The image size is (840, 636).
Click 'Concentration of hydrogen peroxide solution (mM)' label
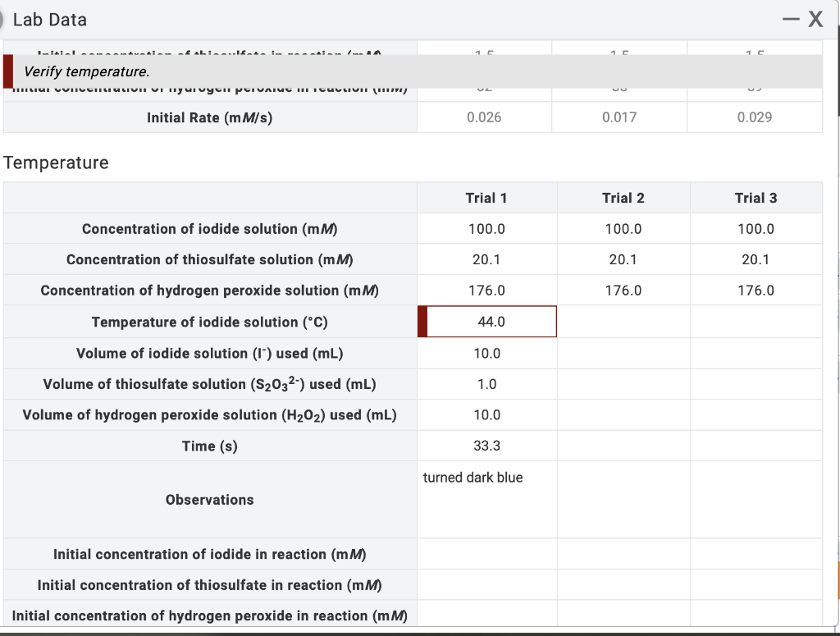coord(210,291)
